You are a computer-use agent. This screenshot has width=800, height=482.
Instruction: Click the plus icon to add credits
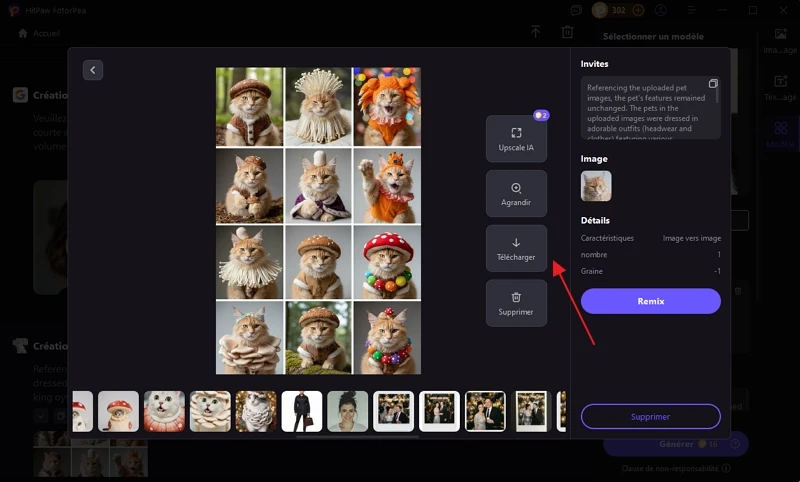(638, 10)
